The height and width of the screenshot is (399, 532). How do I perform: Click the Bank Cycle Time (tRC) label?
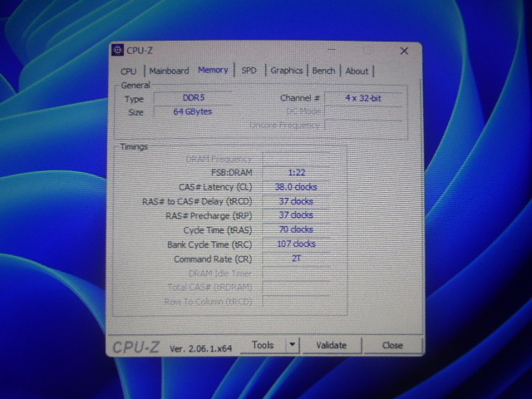pyautogui.click(x=209, y=244)
